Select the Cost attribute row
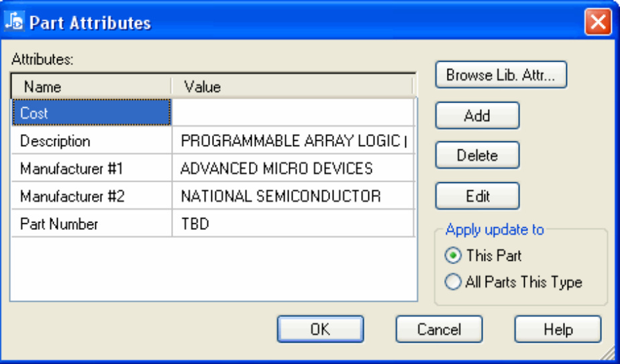This screenshot has height=364, width=620. 91,113
